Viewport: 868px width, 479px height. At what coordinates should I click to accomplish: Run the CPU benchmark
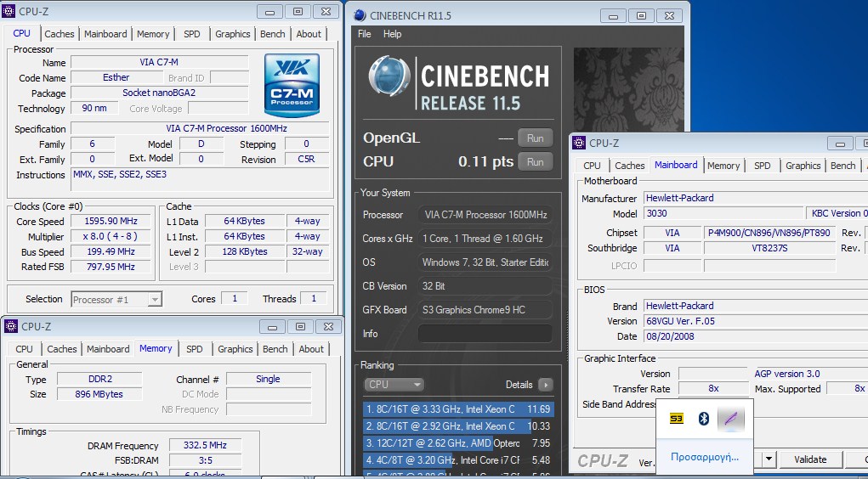[x=535, y=162]
